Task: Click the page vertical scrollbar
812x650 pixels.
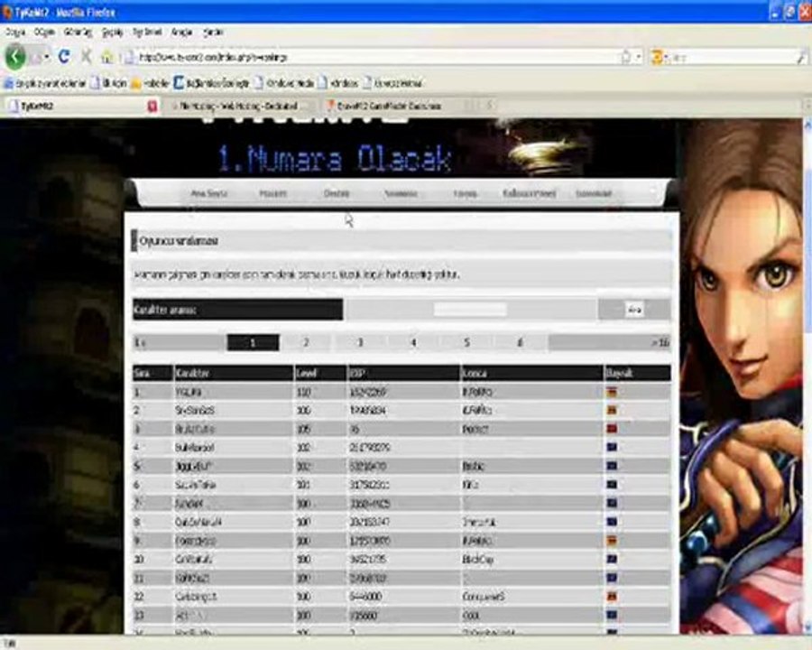Action: tap(807, 376)
